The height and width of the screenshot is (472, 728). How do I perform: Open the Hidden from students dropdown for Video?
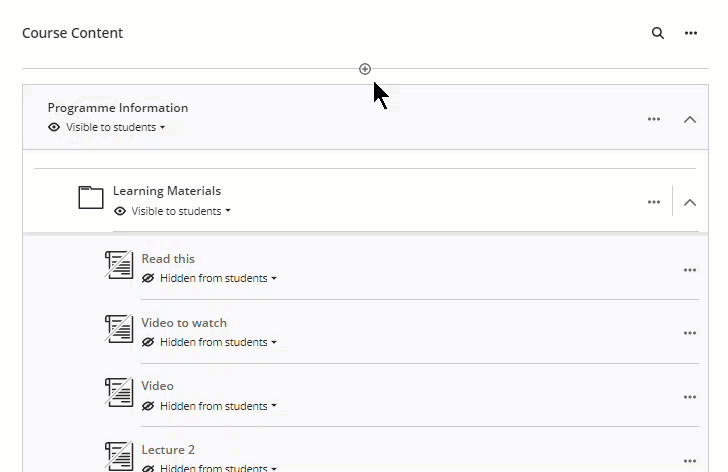[217, 407]
